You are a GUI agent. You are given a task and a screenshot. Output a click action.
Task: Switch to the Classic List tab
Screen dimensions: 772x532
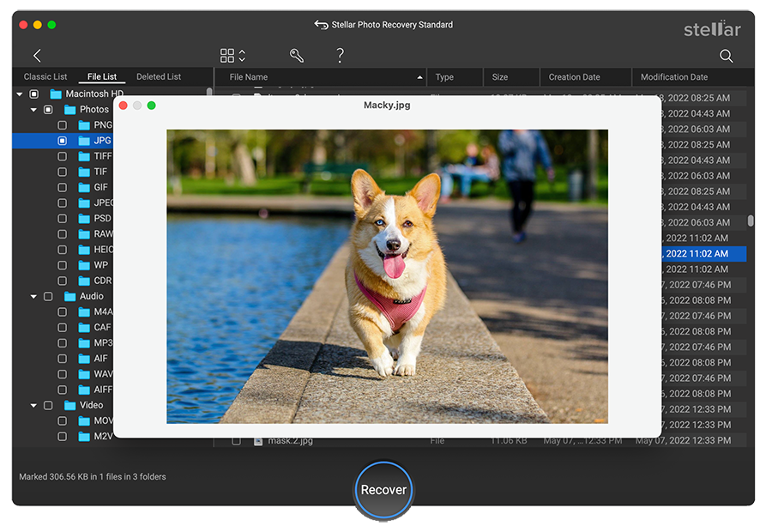[x=45, y=77]
